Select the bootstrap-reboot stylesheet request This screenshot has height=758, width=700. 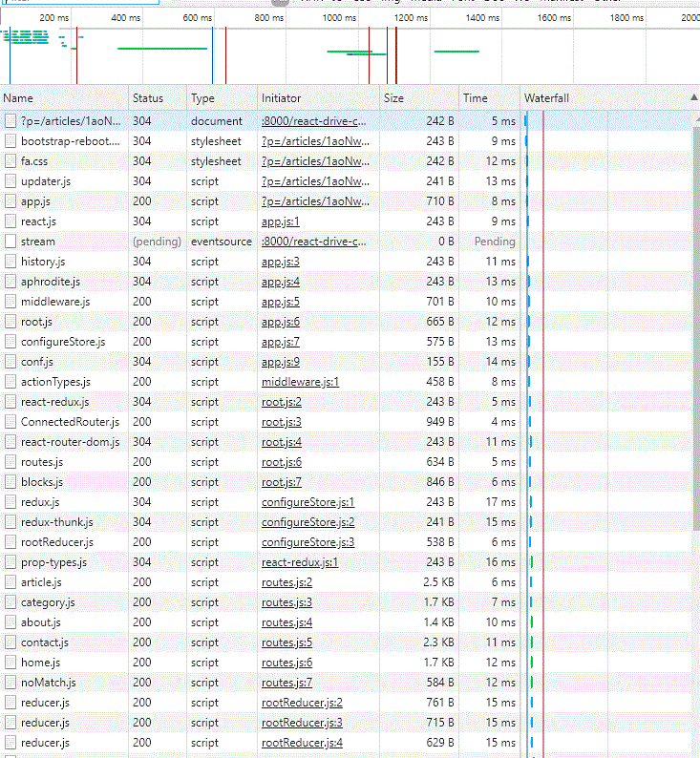pyautogui.click(x=346, y=141)
